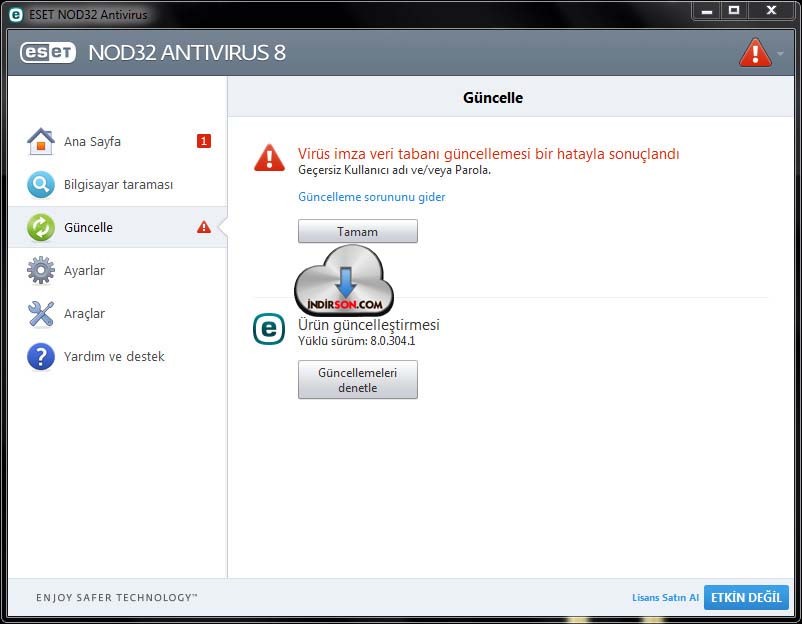This screenshot has width=802, height=624.
Task: Maximize the ESET window
Action: point(734,11)
